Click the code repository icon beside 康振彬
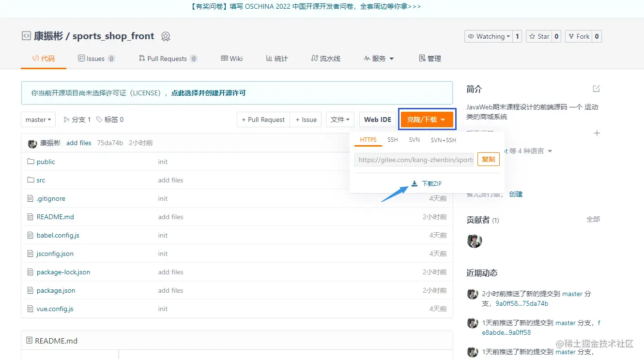The width and height of the screenshot is (644, 359). [x=26, y=36]
